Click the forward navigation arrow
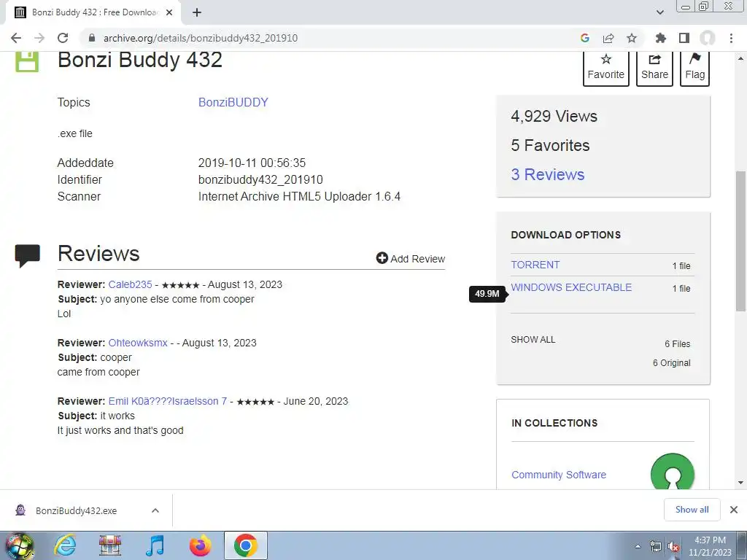 39,38
